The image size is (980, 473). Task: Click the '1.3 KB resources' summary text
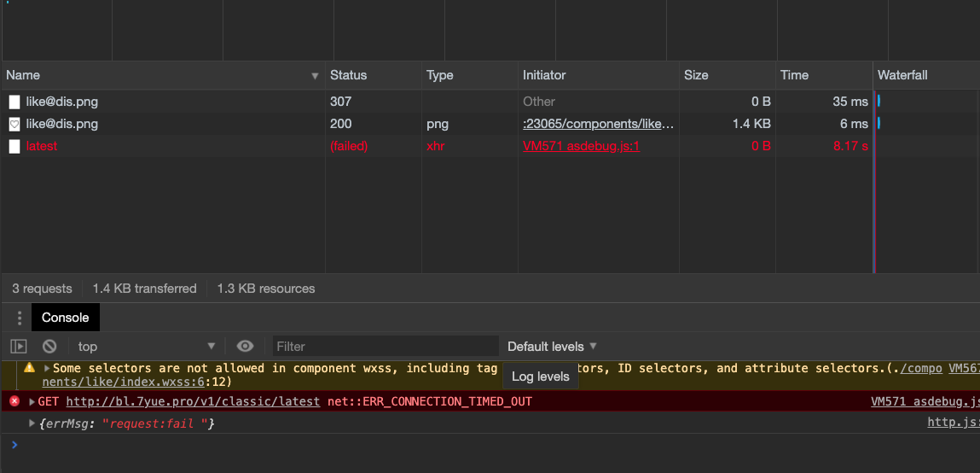click(265, 289)
